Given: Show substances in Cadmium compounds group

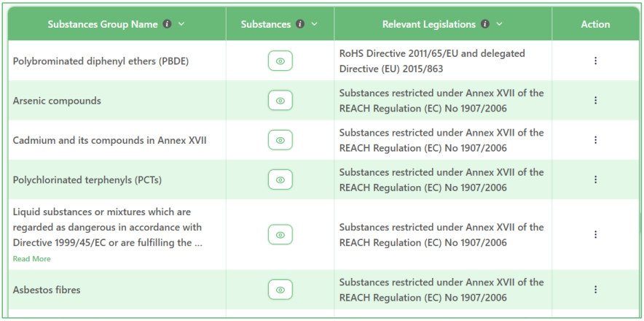Looking at the screenshot, I should [280, 140].
